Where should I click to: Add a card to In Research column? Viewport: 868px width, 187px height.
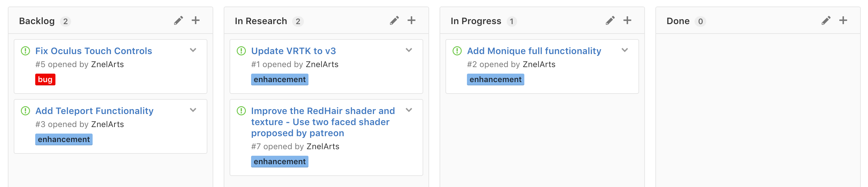coord(412,21)
